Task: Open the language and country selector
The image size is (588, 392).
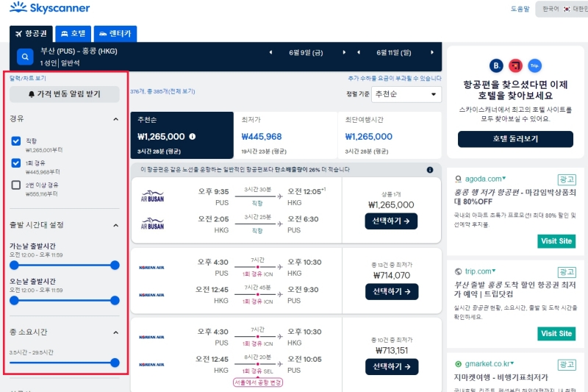Action: tap(562, 9)
